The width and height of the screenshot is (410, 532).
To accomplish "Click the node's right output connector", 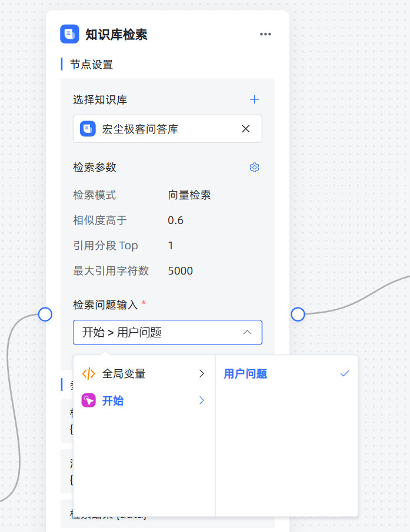I will tap(298, 314).
